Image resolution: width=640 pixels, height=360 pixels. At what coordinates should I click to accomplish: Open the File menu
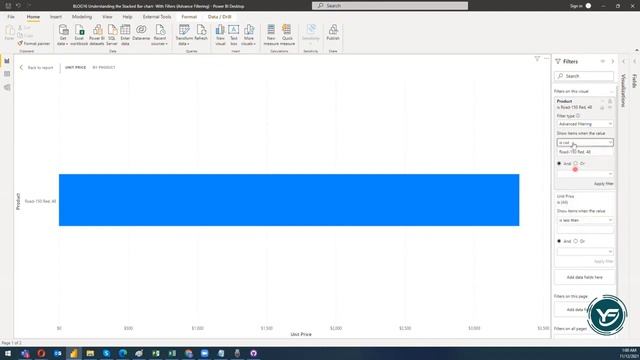[11, 17]
